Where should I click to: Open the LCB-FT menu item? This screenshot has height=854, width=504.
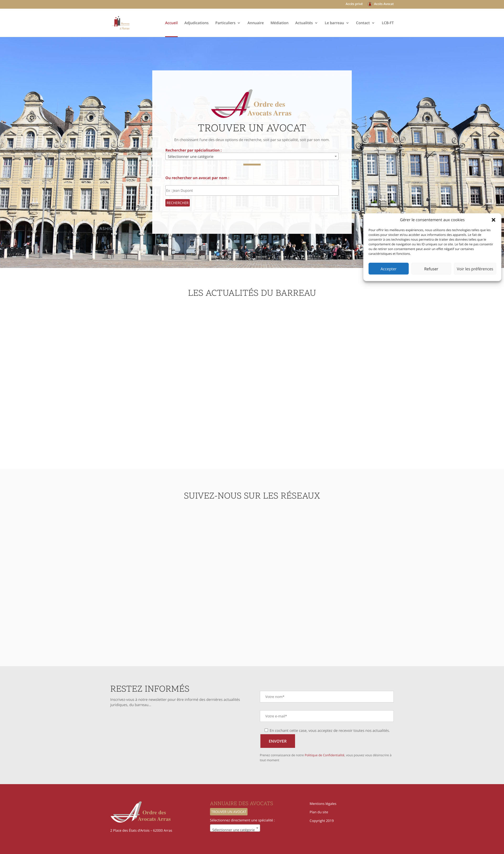coord(387,23)
